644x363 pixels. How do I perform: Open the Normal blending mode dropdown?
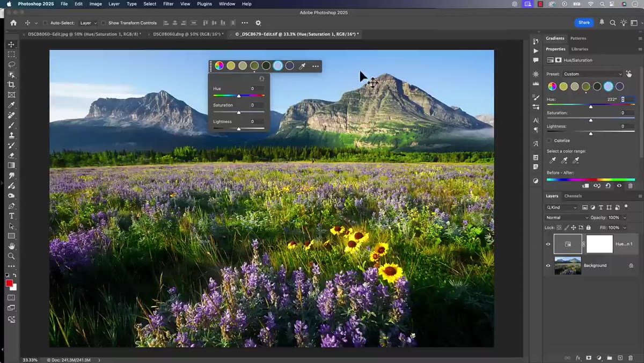pyautogui.click(x=567, y=217)
